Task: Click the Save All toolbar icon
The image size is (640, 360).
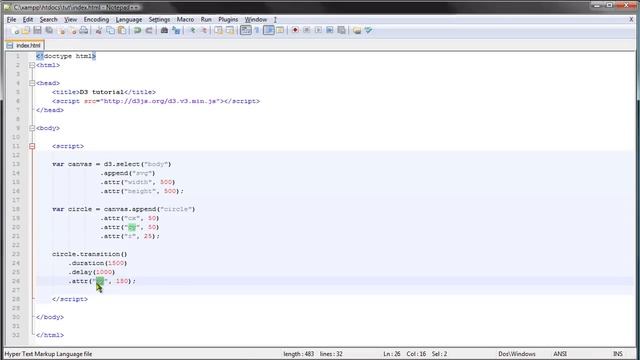Action: click(x=49, y=30)
